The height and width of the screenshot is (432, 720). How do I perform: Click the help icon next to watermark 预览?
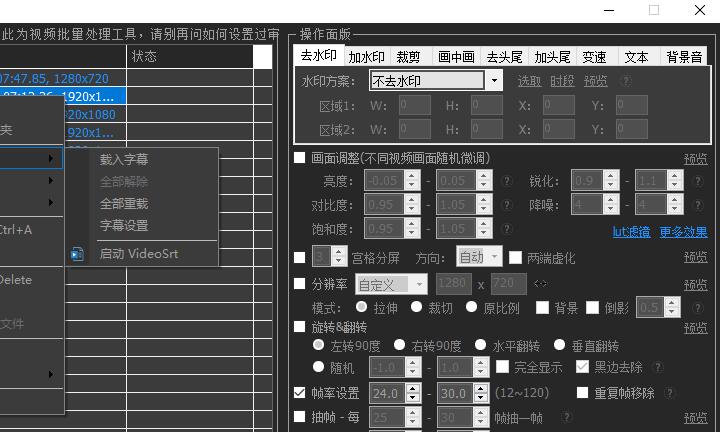pos(626,81)
